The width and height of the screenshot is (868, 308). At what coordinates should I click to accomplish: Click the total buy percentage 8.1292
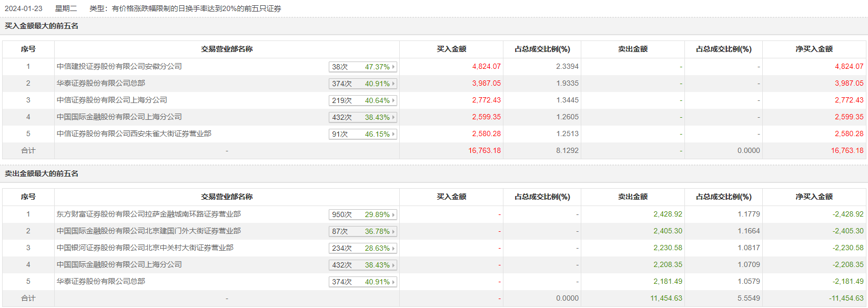tap(567, 150)
